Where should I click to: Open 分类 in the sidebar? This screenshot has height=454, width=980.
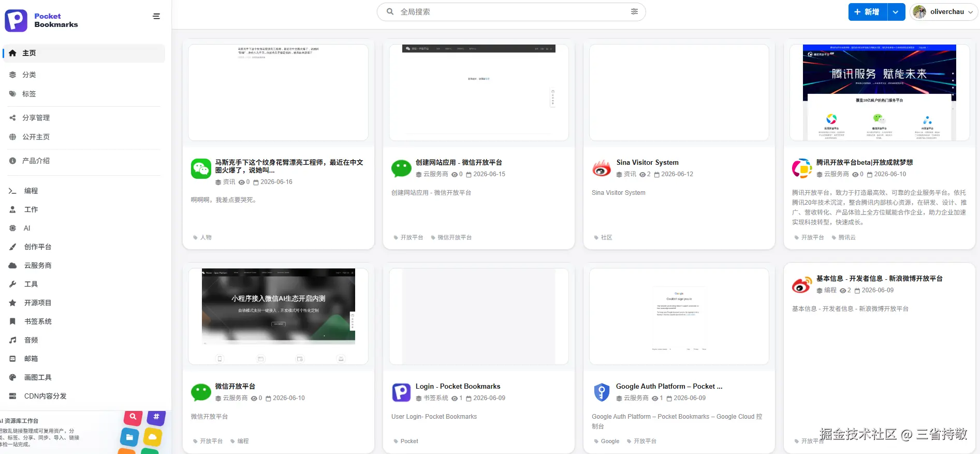tap(84, 75)
